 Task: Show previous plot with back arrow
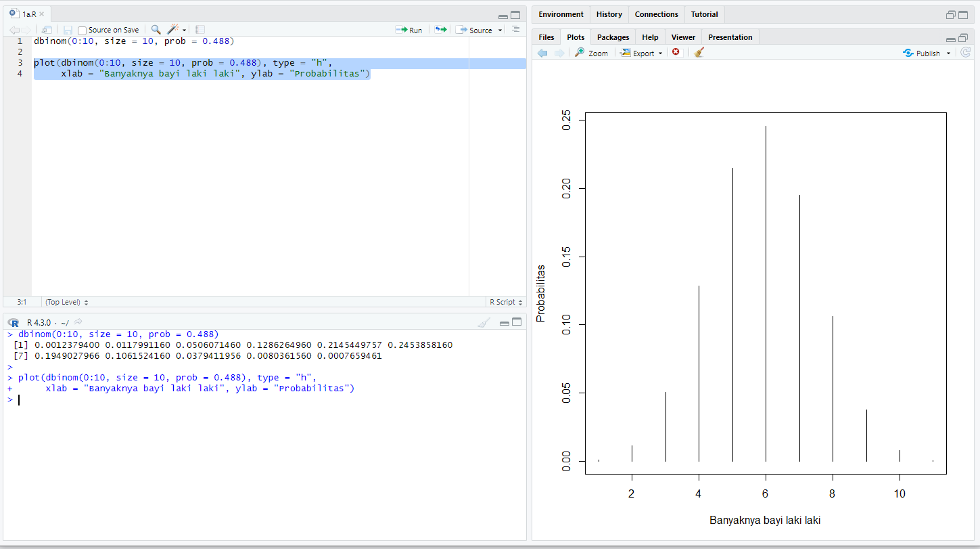click(x=542, y=53)
